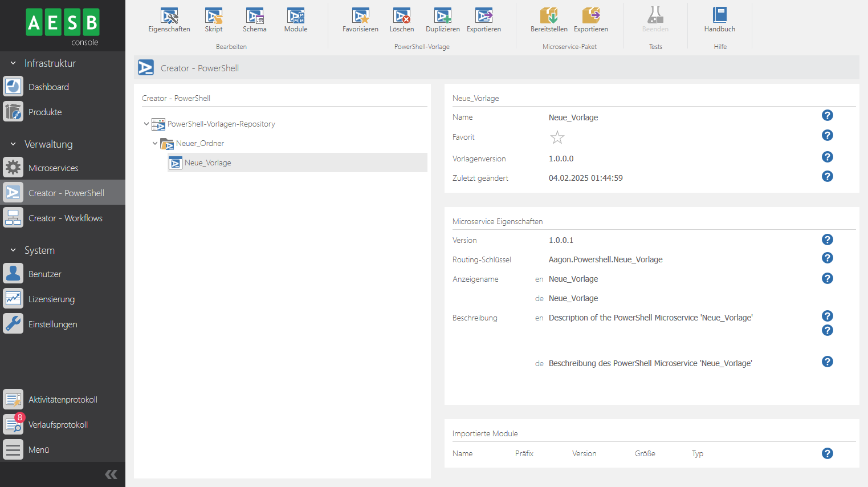The height and width of the screenshot is (487, 868).
Task: Deploy via Bereitstellen package icon
Action: 548,18
